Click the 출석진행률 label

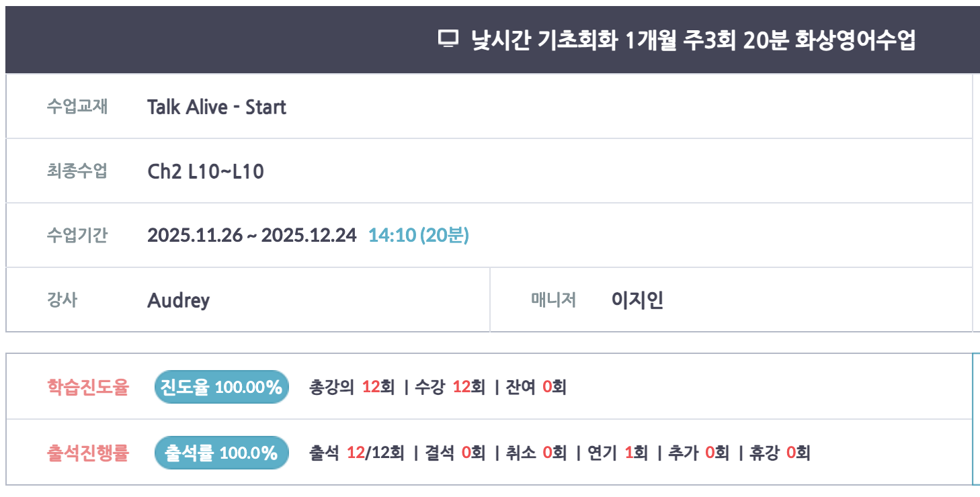(x=87, y=453)
